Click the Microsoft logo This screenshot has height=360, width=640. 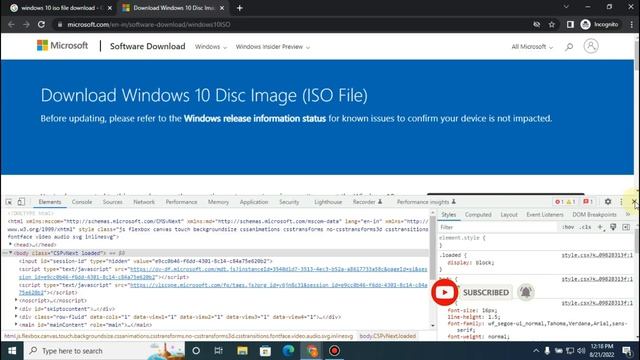click(x=62, y=45)
